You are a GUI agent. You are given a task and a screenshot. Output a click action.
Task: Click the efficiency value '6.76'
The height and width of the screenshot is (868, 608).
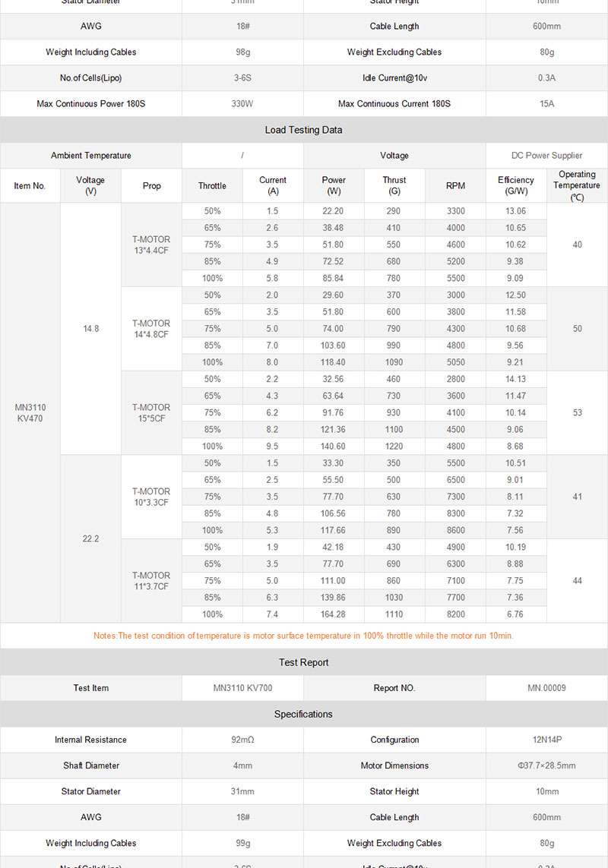coord(515,614)
